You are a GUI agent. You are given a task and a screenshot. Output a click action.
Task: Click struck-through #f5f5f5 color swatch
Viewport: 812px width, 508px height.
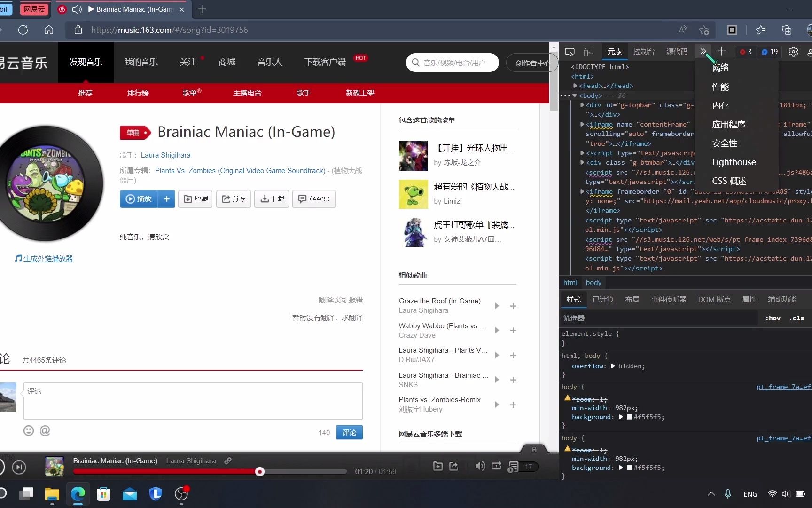click(629, 468)
